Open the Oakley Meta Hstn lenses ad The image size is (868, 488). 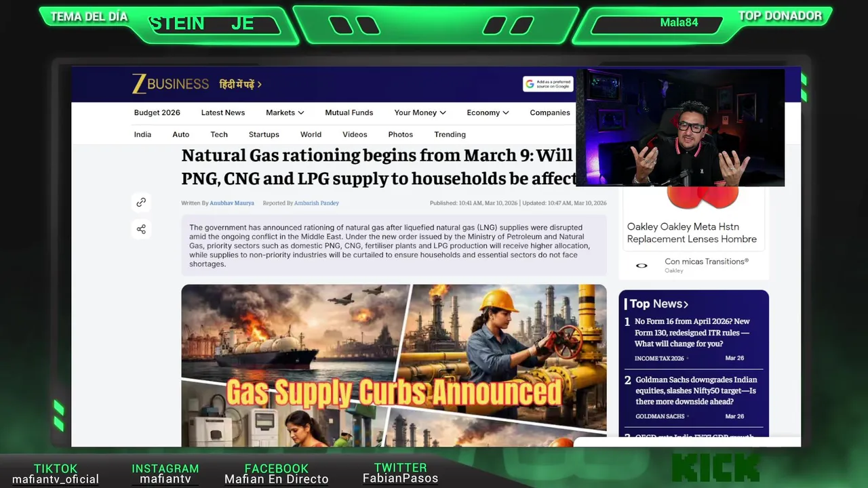coord(692,232)
